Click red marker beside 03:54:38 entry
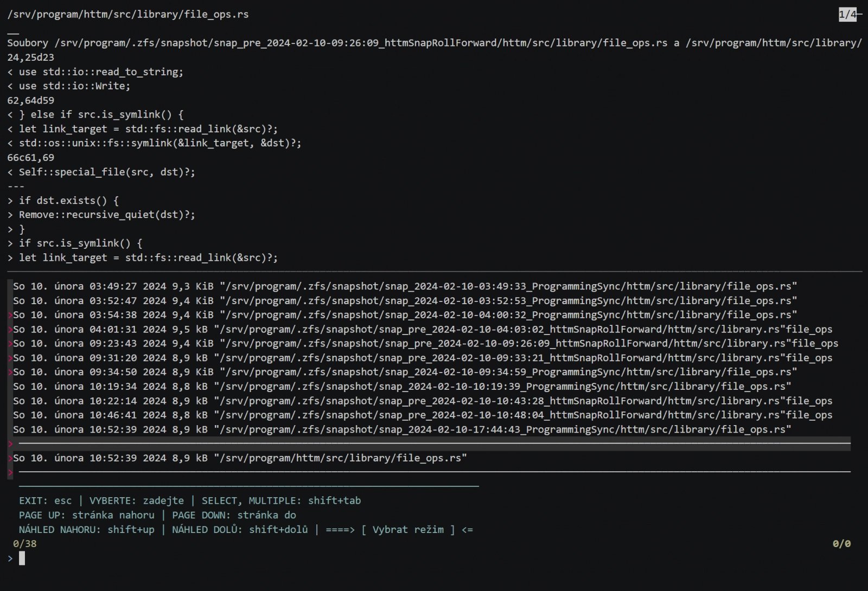868x591 pixels. (x=10, y=315)
